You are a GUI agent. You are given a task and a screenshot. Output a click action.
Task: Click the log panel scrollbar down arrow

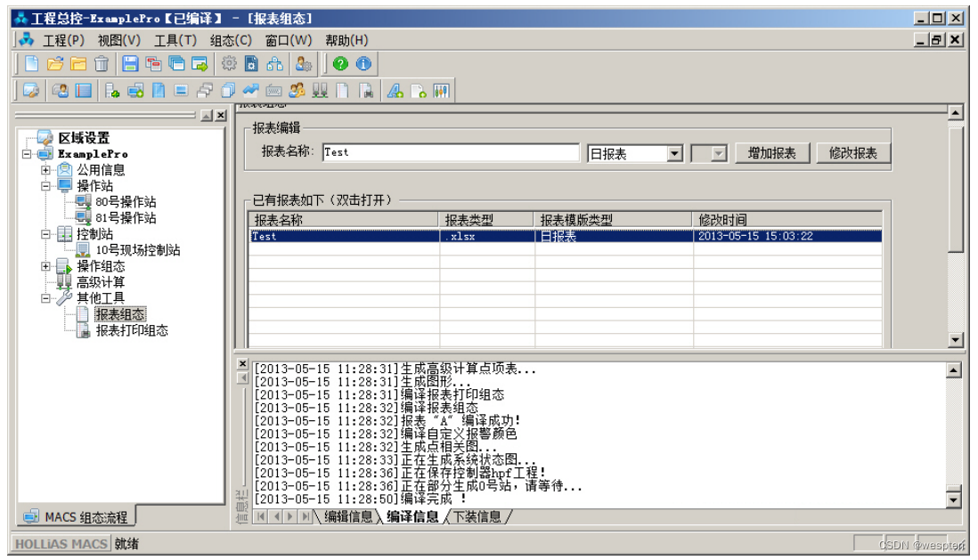(x=954, y=499)
